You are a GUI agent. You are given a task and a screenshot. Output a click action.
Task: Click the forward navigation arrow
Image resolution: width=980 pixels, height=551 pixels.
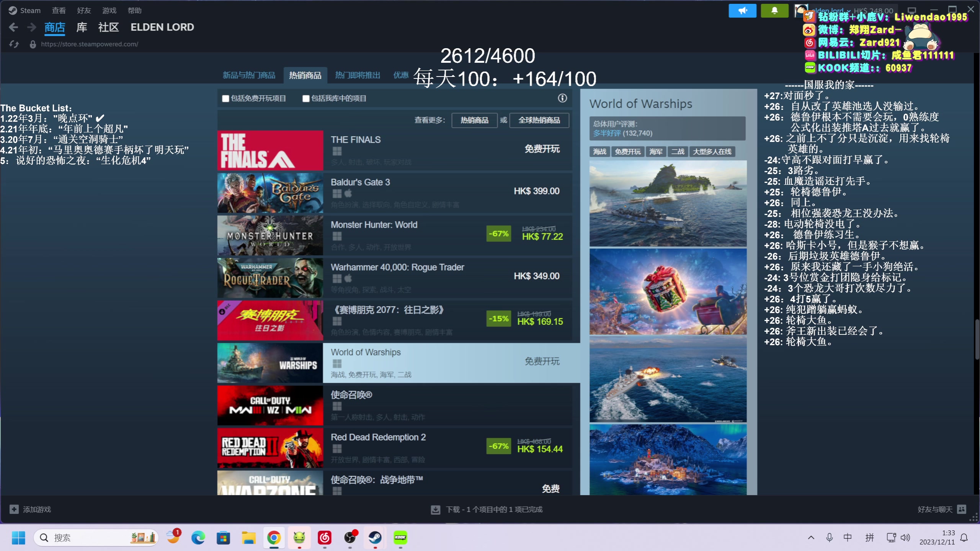(x=32, y=27)
